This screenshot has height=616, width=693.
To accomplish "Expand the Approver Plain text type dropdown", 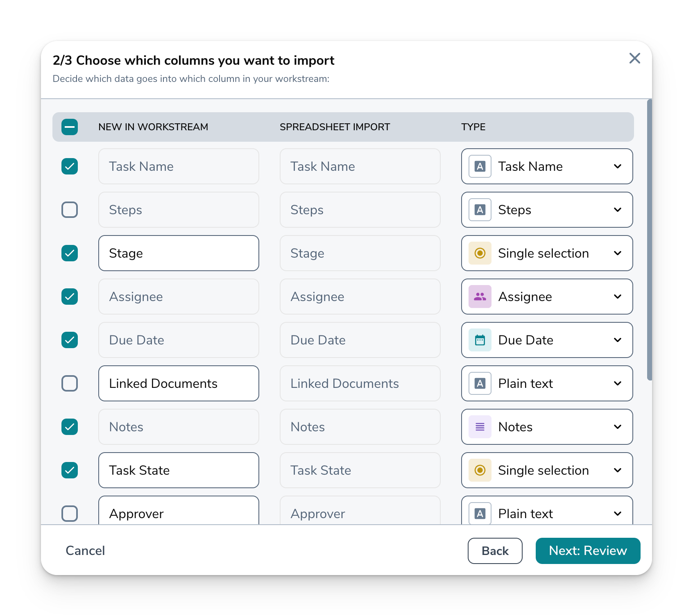I will click(x=617, y=513).
